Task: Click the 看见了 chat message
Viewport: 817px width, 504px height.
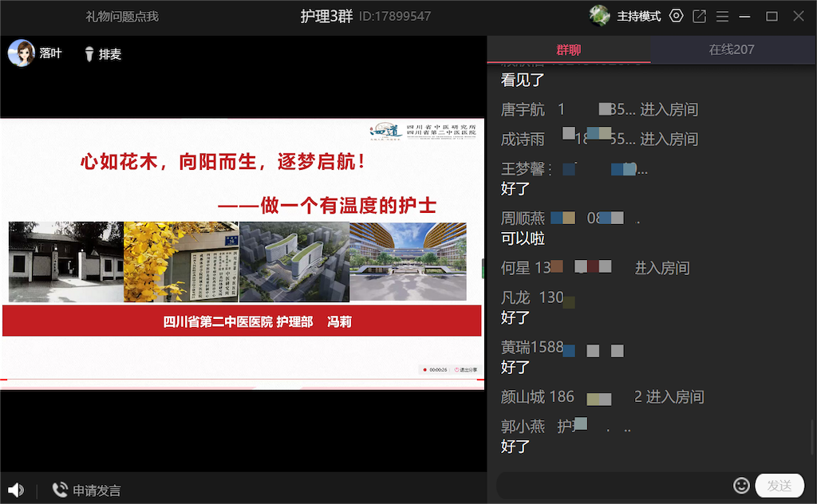Action: [523, 81]
